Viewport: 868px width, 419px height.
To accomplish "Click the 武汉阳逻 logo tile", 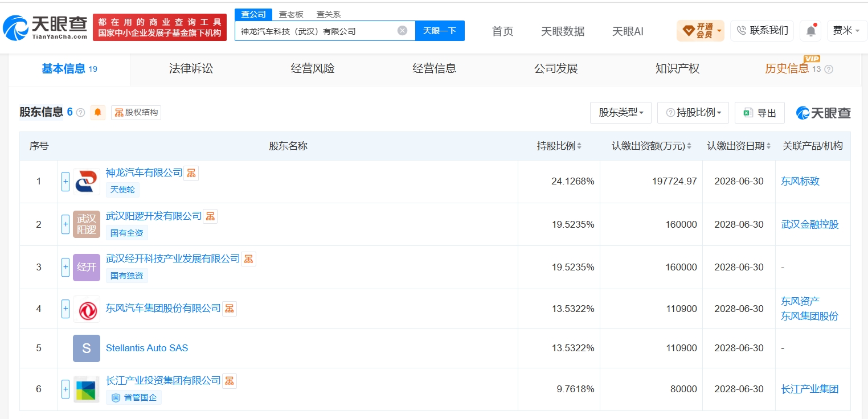I will (87, 224).
